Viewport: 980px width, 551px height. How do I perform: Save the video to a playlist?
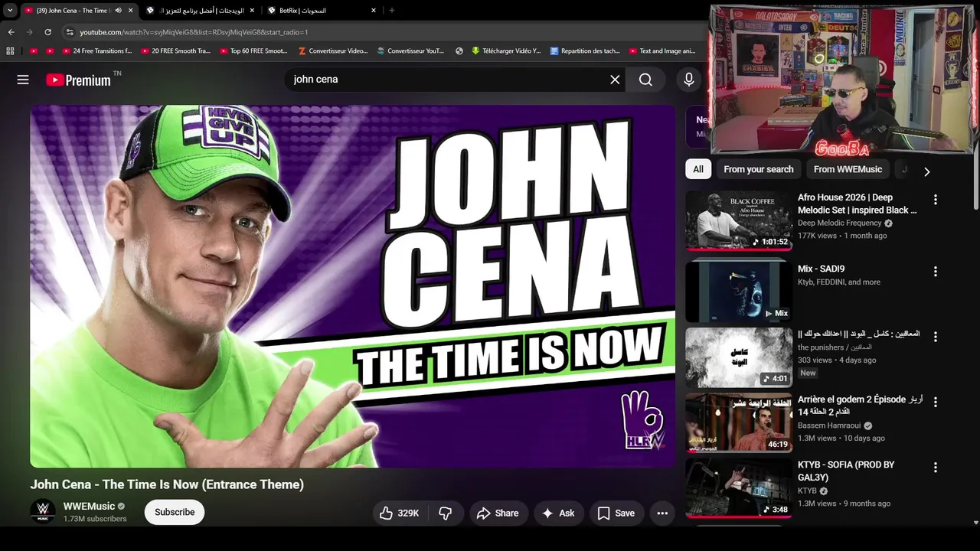616,514
